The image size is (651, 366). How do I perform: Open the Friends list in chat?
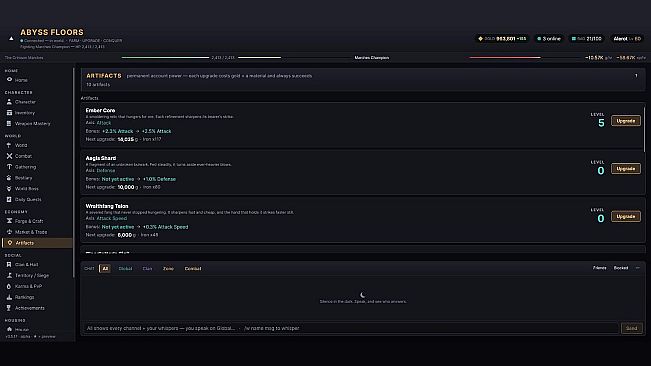tap(600, 268)
